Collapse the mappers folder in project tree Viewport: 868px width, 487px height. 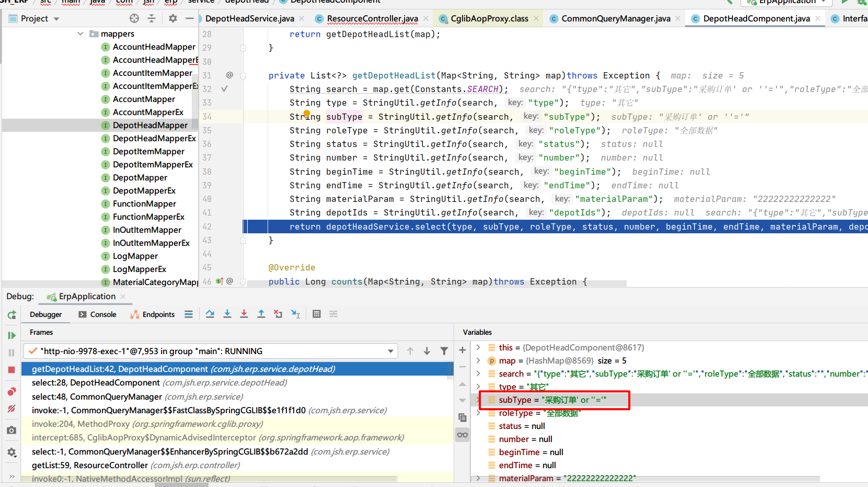coord(80,33)
